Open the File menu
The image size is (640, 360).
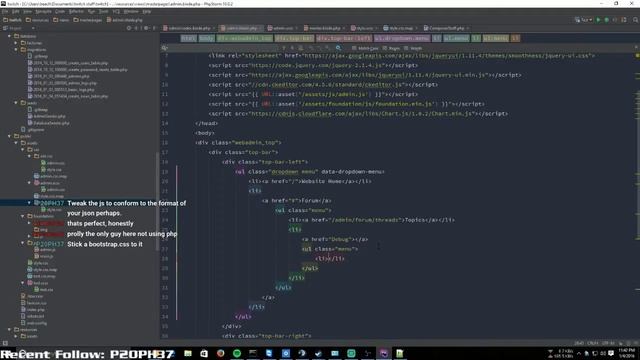coord(5,11)
